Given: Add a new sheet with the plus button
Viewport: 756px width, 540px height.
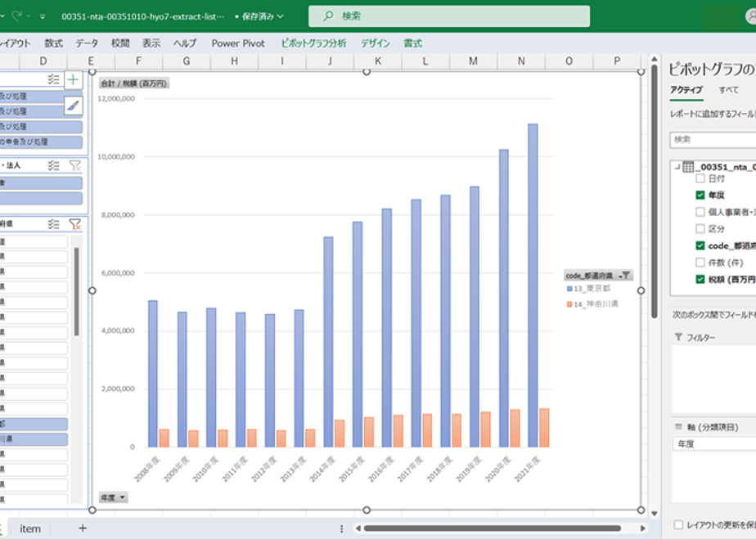Looking at the screenshot, I should click(x=83, y=529).
